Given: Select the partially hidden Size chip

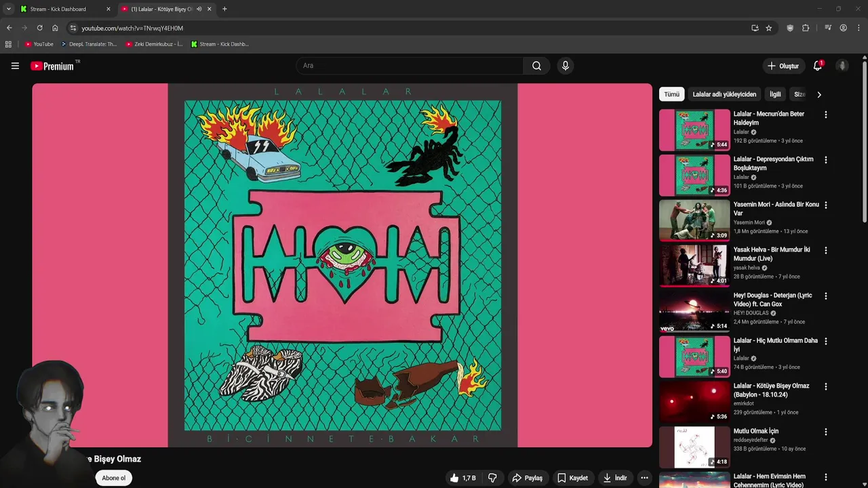Looking at the screenshot, I should click(x=799, y=94).
